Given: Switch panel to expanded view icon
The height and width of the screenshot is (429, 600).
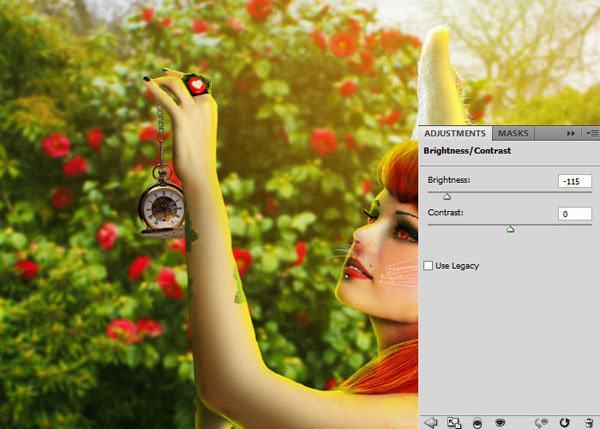Looking at the screenshot, I should (x=454, y=422).
